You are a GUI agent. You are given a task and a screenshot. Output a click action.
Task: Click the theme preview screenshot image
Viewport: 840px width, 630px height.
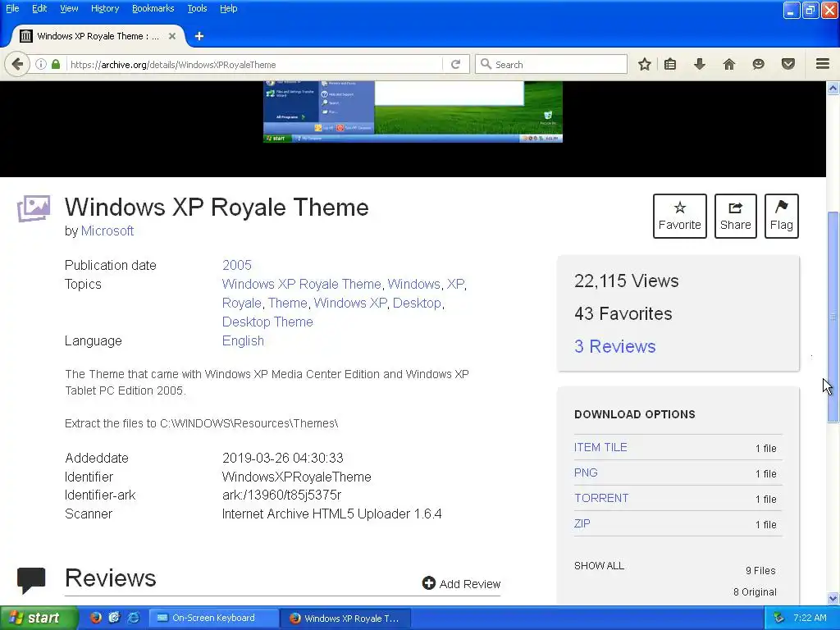coord(413,112)
